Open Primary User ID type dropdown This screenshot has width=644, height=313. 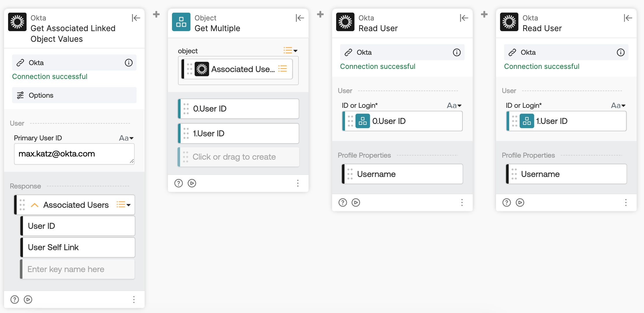click(126, 138)
